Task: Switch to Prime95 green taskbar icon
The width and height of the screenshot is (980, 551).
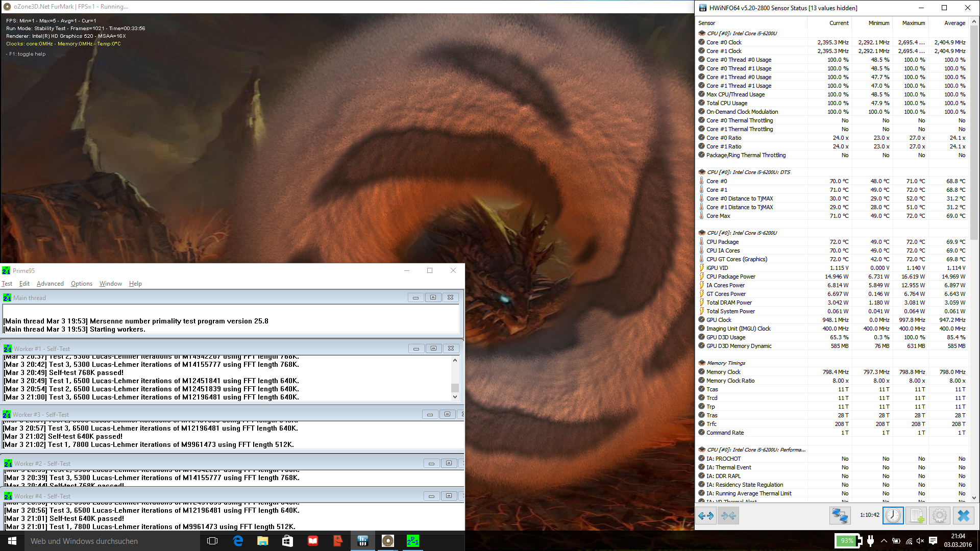Action: (413, 541)
